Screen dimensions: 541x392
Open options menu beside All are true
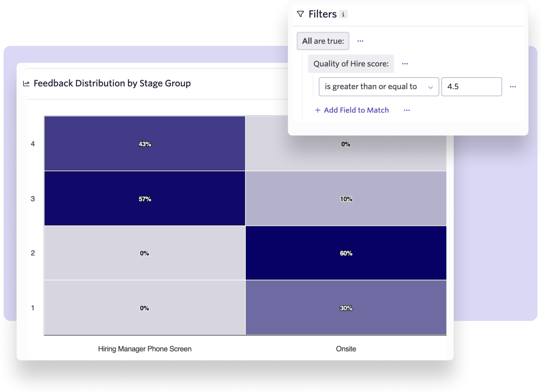(360, 41)
